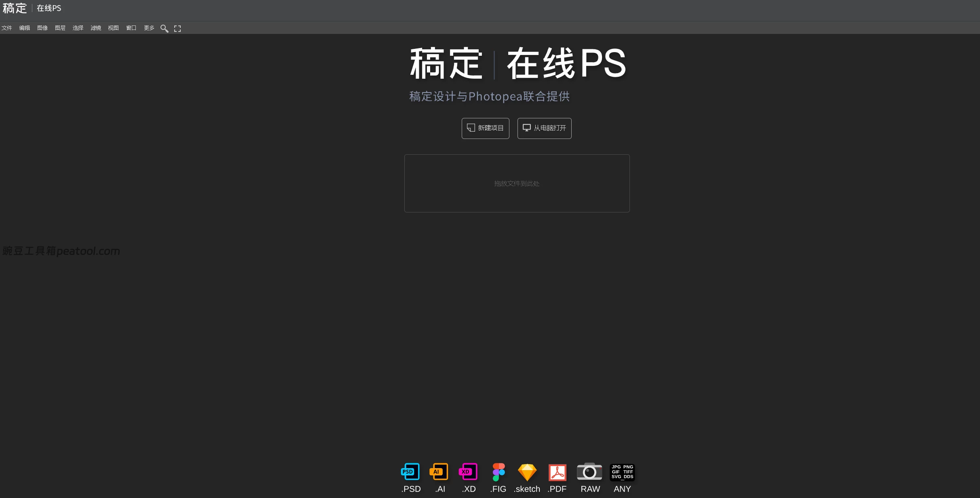Open the 视图 menu
This screenshot has height=498, width=980.
pyautogui.click(x=114, y=28)
